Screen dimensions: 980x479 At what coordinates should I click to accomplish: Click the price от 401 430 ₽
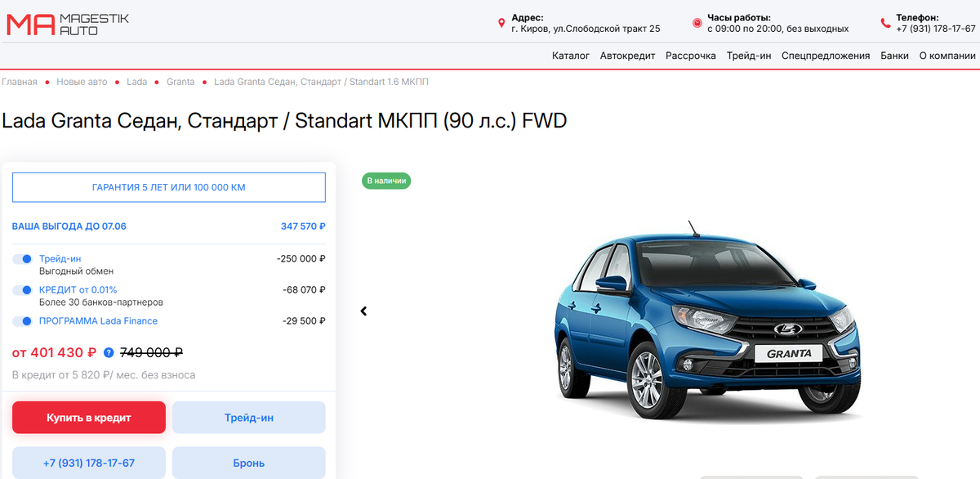[x=55, y=353]
